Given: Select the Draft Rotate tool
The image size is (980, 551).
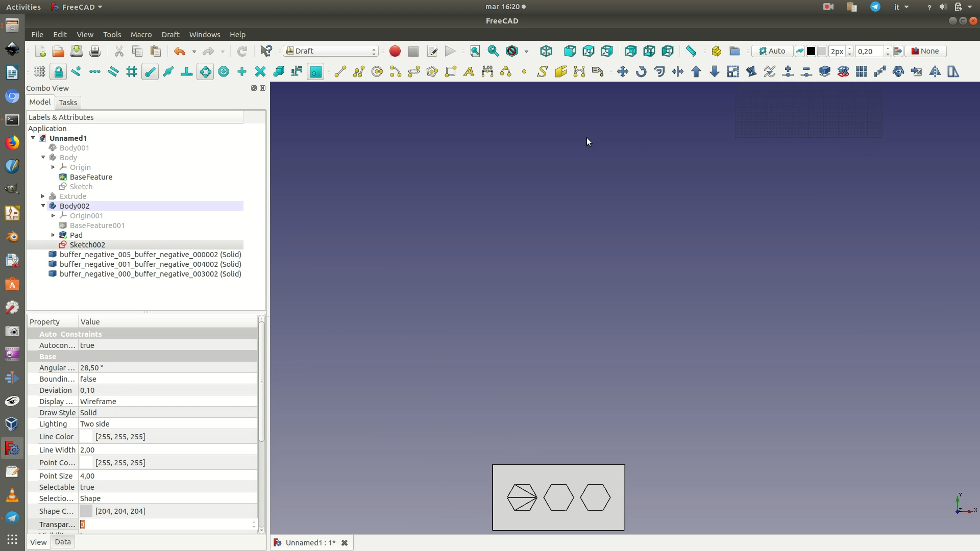Looking at the screenshot, I should [641, 71].
